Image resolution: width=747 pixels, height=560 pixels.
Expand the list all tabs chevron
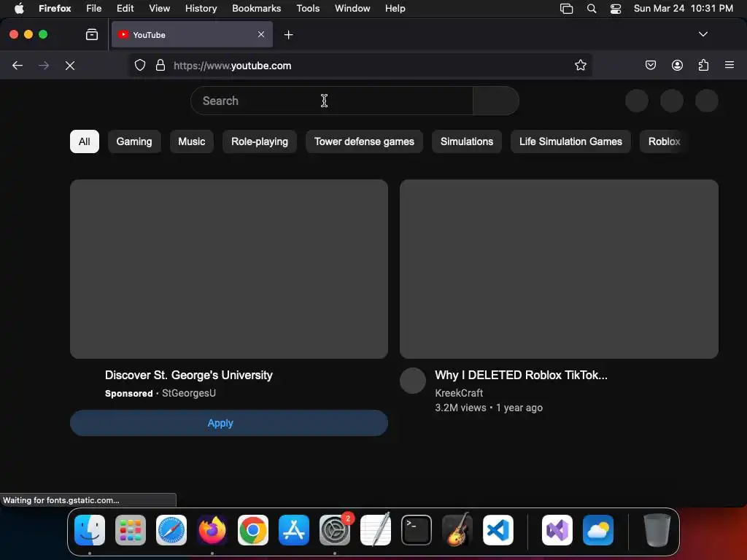703,34
